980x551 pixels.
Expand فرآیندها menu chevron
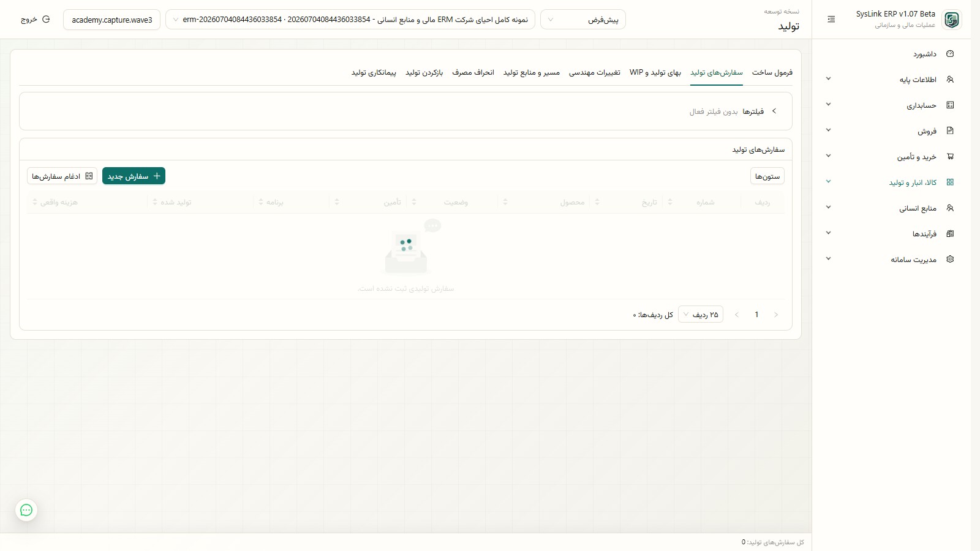828,233
